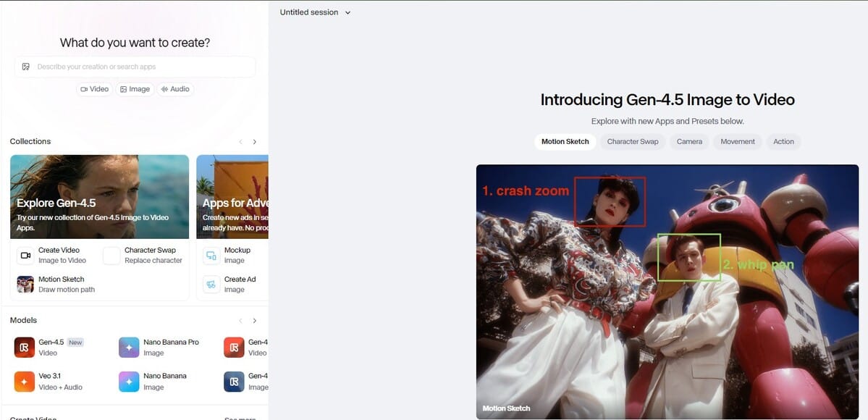
Task: Pick the Veo 3.1 model icon
Action: 25,381
